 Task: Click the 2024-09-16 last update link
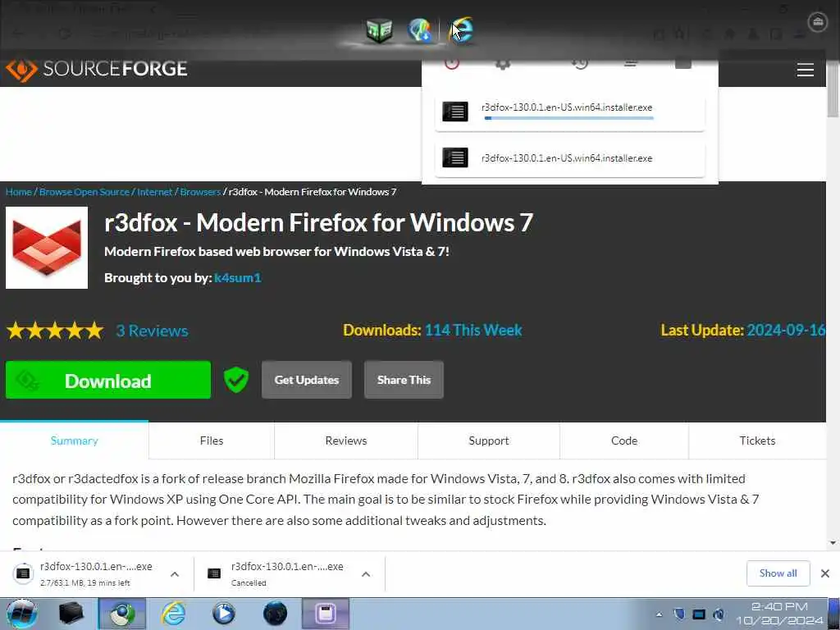click(x=786, y=330)
